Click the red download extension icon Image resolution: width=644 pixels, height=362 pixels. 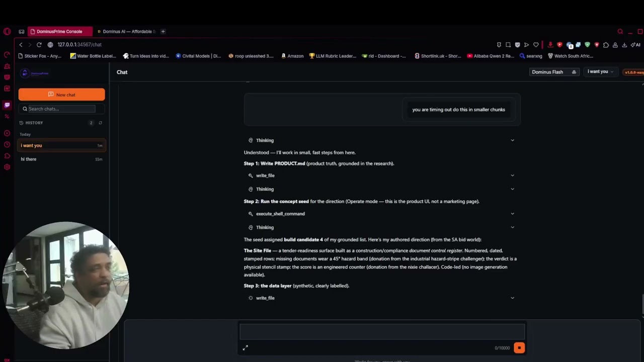coord(550,45)
